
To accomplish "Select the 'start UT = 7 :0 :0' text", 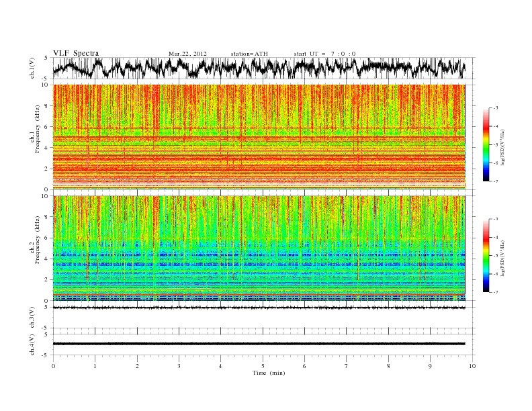I will coord(324,54).
